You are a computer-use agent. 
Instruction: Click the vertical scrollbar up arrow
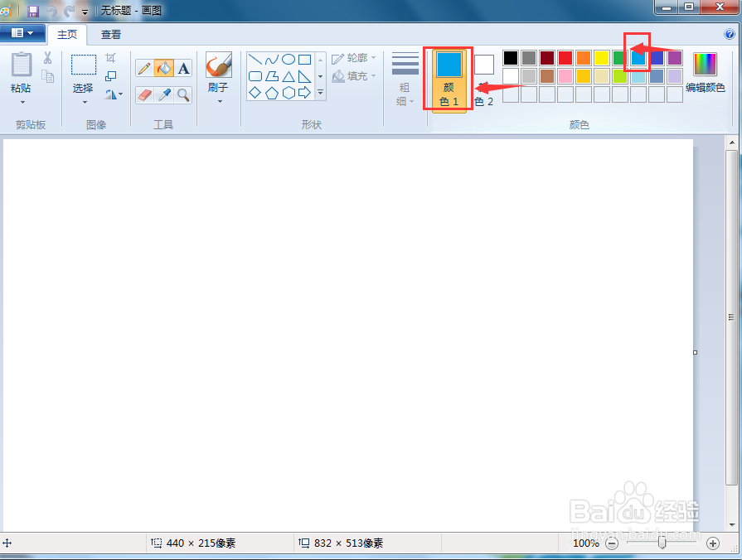[731, 142]
